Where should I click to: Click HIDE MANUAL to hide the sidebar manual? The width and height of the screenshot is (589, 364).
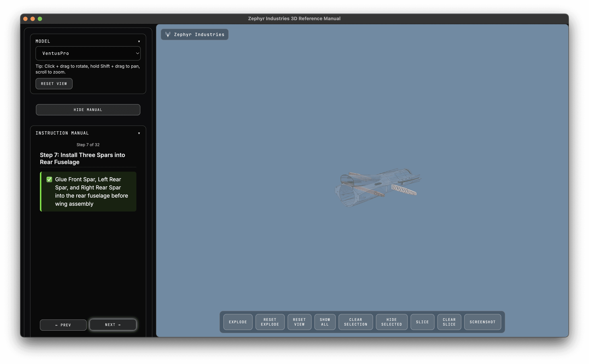coord(88,110)
